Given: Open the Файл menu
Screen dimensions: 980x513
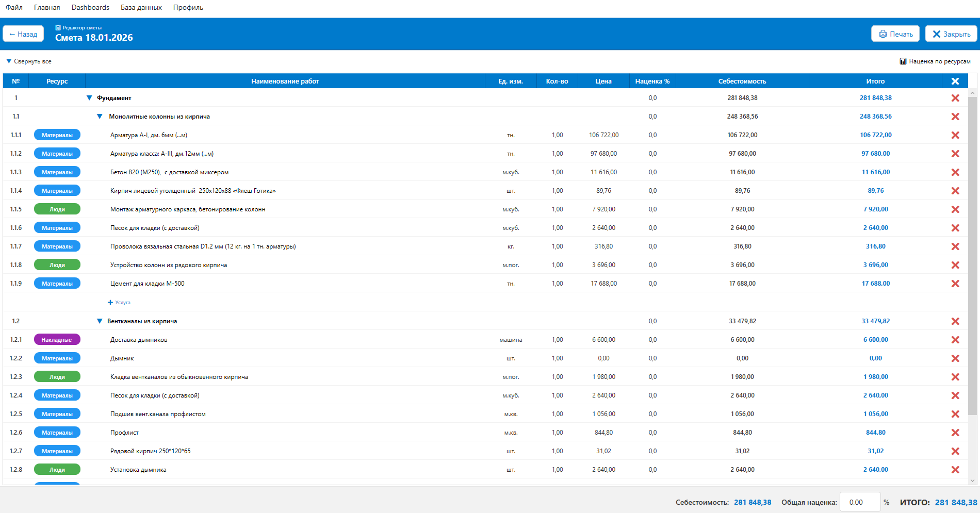Looking at the screenshot, I should 14,8.
